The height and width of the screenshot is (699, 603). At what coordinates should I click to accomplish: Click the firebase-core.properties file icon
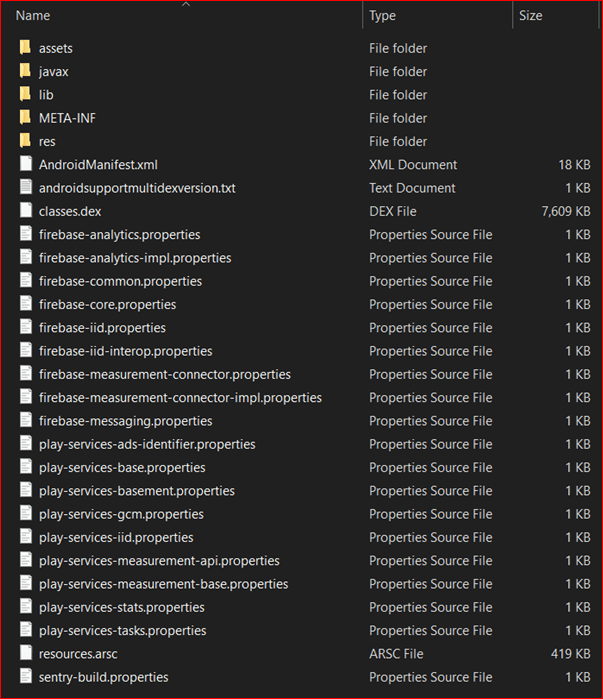(26, 303)
